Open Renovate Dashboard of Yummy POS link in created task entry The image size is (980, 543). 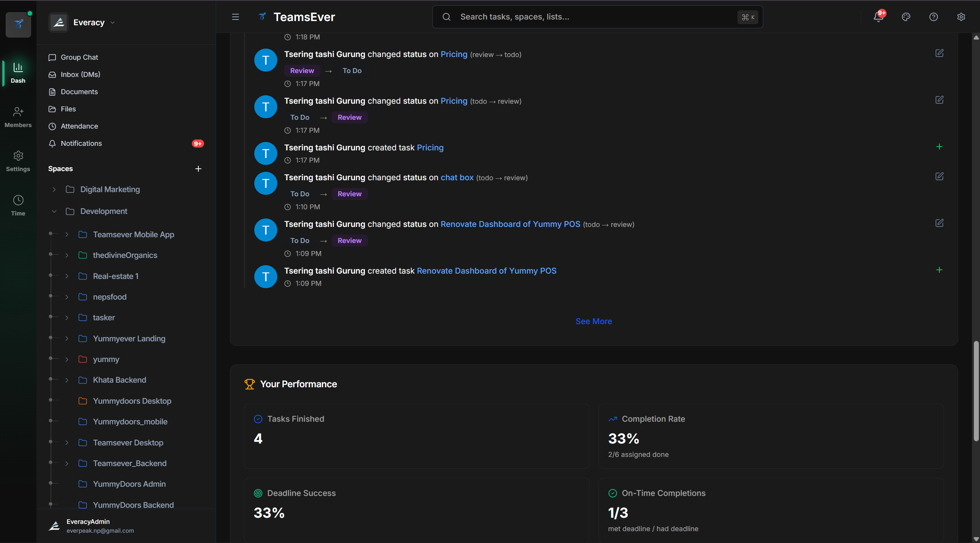pyautogui.click(x=486, y=271)
